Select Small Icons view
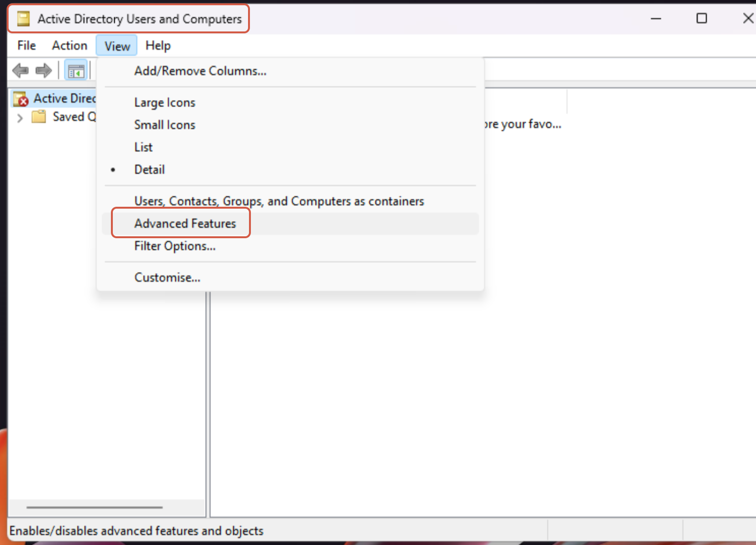Viewport: 756px width, 545px height. point(290,125)
